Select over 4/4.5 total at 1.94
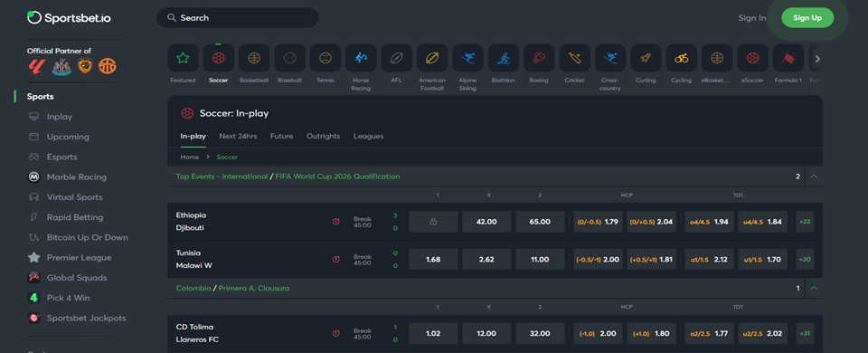 709,222
